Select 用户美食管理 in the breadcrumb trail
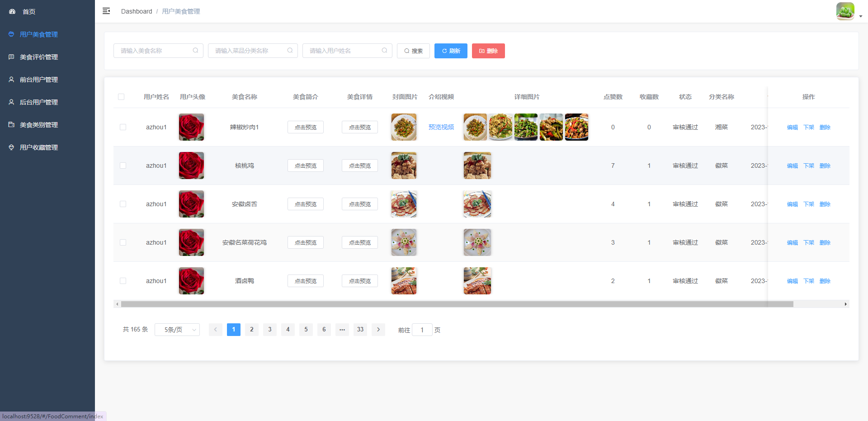This screenshot has width=868, height=421. coord(181,11)
